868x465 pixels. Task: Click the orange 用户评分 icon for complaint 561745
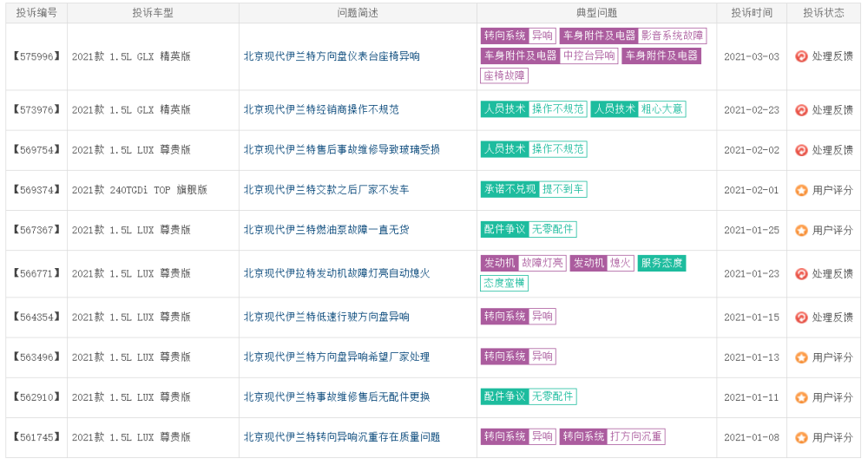point(801,437)
